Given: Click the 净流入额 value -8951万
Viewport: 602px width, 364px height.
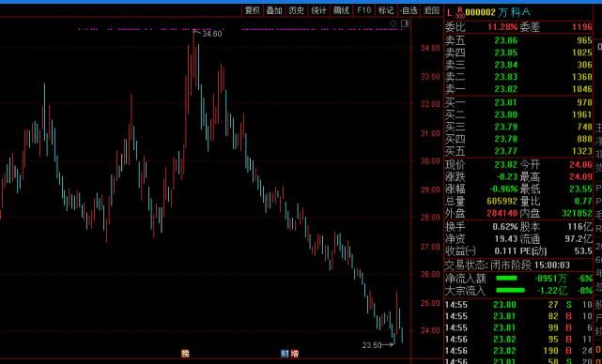Looking at the screenshot, I should point(550,278).
